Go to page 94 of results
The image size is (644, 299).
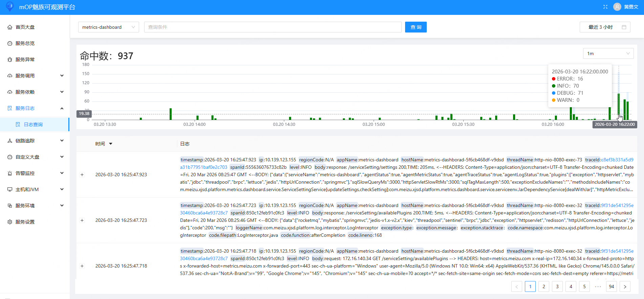(x=611, y=286)
